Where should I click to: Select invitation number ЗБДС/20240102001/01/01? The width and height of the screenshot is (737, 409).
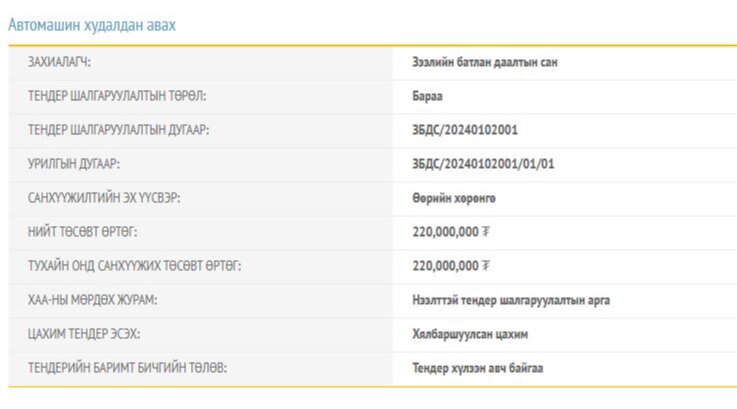pos(483,164)
